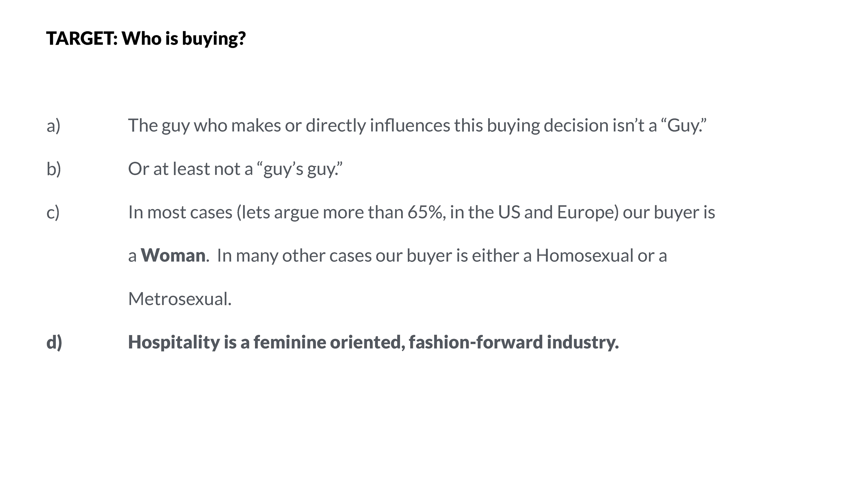Click the slide title 'TARGET: Who is buying?'
This screenshot has height=488, width=868.
tap(146, 38)
